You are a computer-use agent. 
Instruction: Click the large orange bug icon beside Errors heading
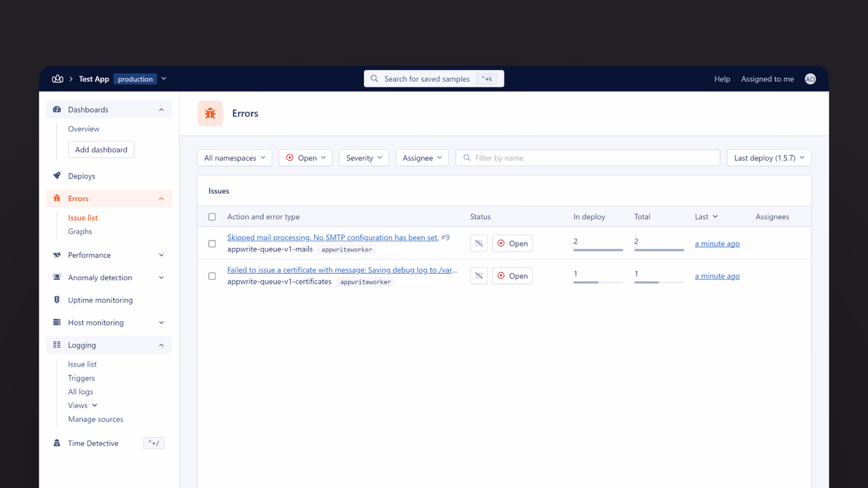210,113
